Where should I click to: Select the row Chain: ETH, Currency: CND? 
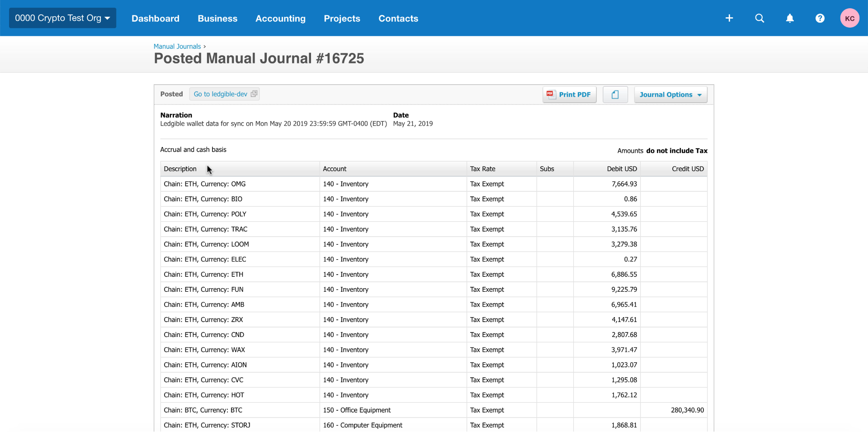(x=434, y=335)
